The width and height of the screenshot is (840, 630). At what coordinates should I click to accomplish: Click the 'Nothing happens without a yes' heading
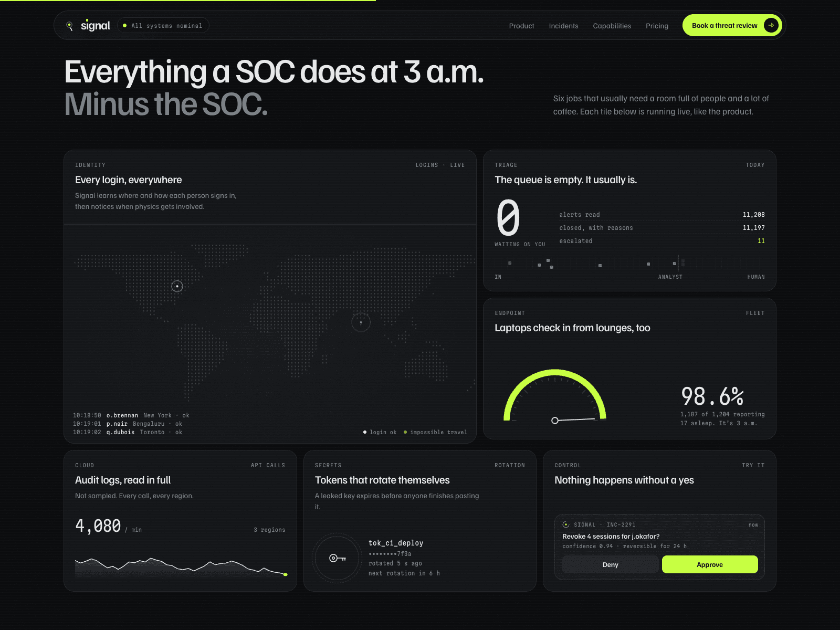coord(624,480)
